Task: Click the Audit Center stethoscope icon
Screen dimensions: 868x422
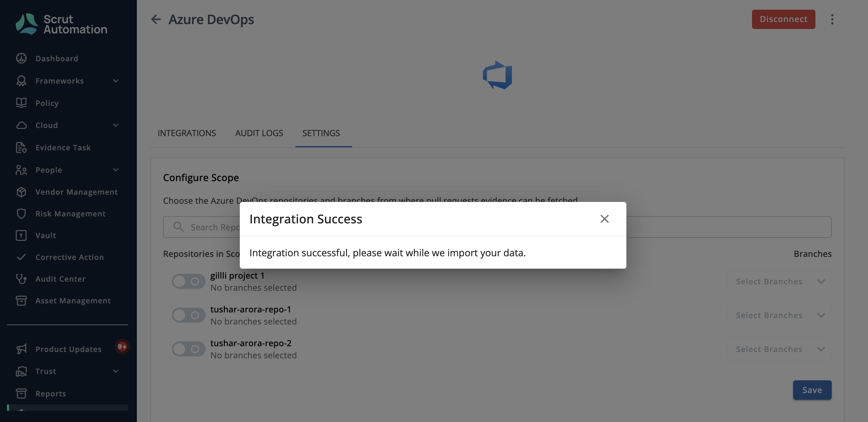Action: [21, 279]
